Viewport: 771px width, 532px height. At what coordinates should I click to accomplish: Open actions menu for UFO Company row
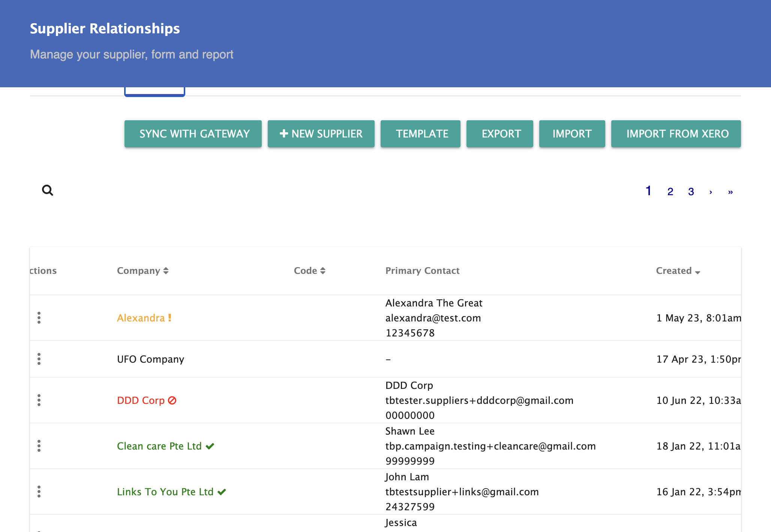tap(39, 359)
